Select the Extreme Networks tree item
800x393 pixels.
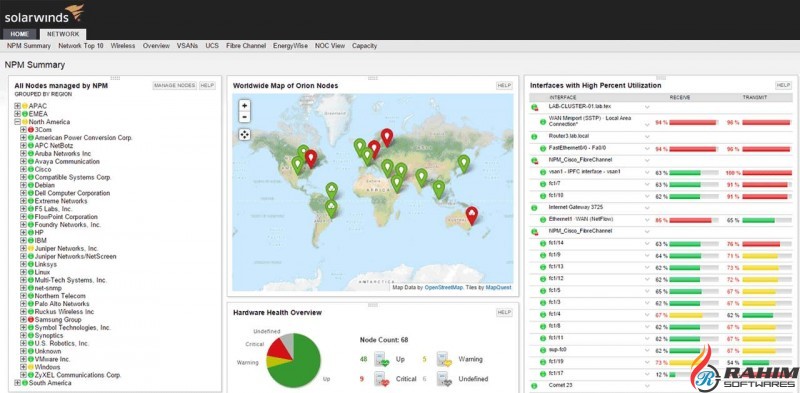pyautogui.click(x=61, y=201)
